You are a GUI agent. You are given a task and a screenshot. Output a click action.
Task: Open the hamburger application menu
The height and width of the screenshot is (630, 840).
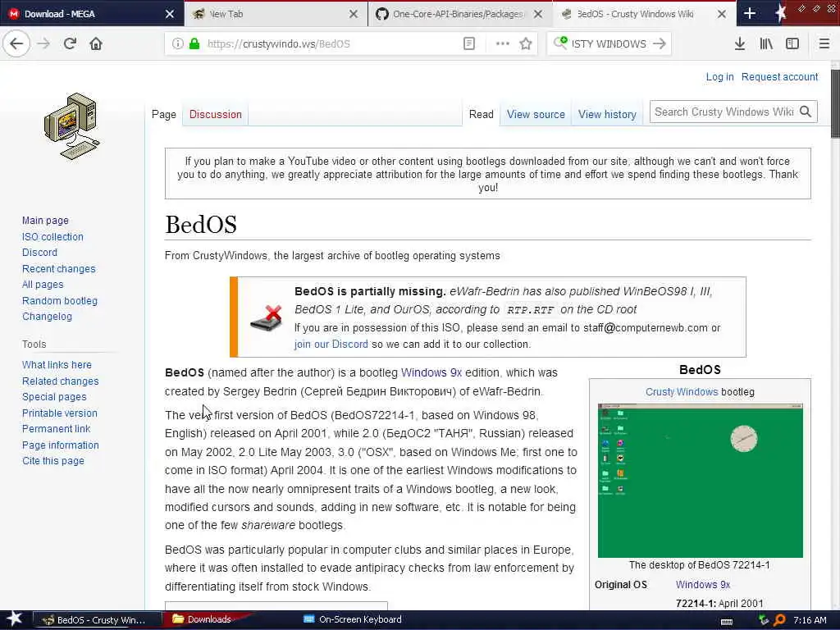click(824, 43)
